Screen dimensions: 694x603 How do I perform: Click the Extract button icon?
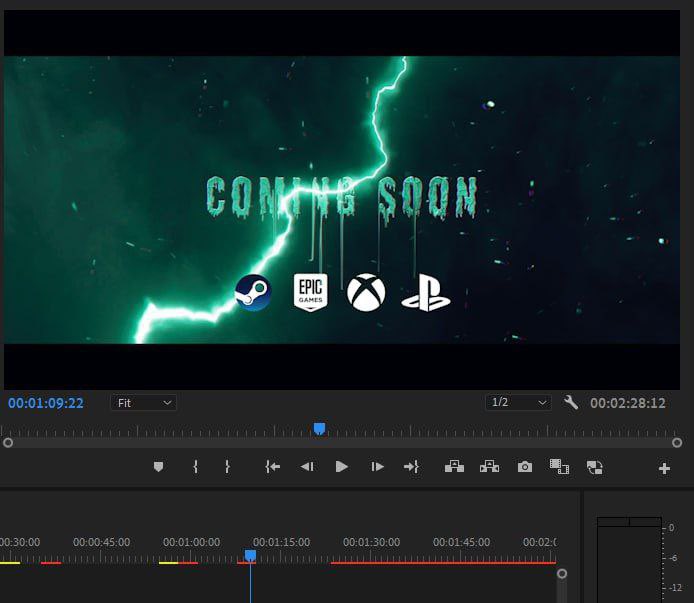pyautogui.click(x=490, y=466)
